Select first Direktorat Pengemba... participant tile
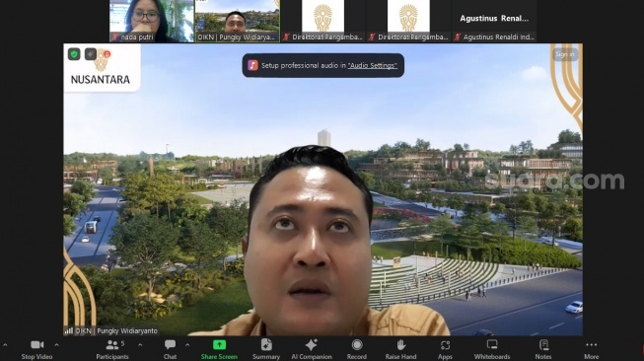644x361 pixels. click(x=322, y=21)
